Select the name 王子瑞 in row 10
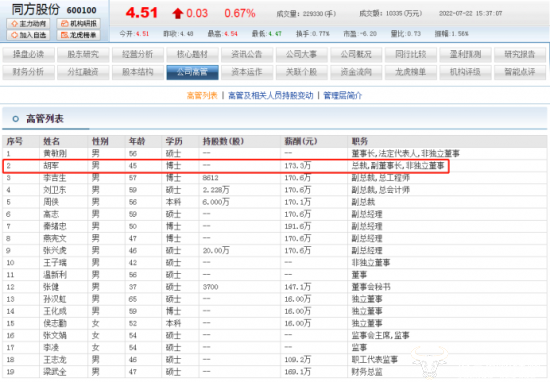Viewport: 550px width, 382px height. pos(55,263)
